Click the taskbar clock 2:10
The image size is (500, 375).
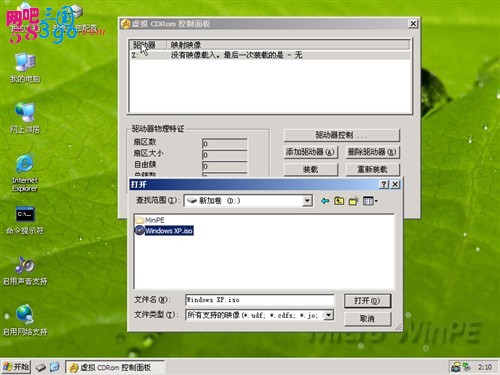click(485, 367)
